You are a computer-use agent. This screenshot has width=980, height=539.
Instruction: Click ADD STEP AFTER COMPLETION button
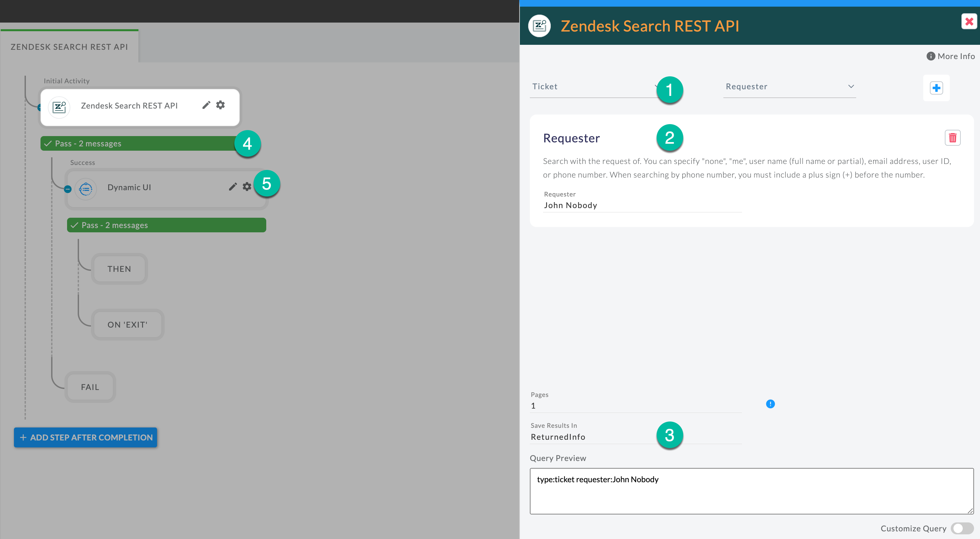point(86,437)
